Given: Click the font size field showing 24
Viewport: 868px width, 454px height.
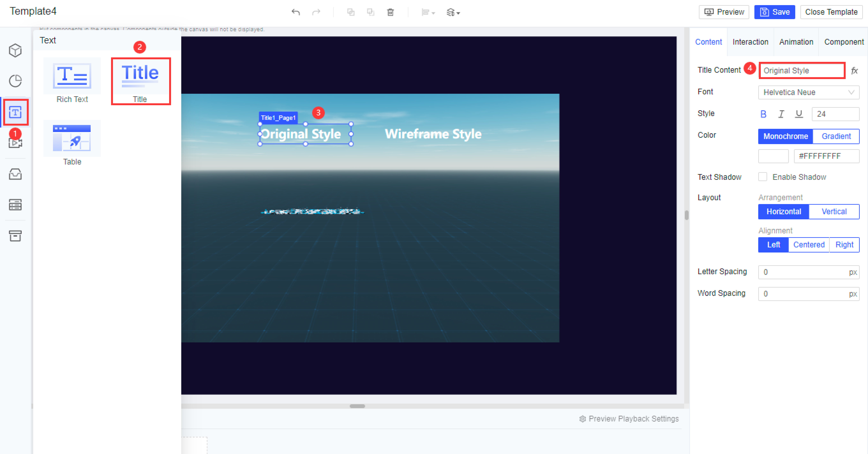Looking at the screenshot, I should tap(835, 114).
